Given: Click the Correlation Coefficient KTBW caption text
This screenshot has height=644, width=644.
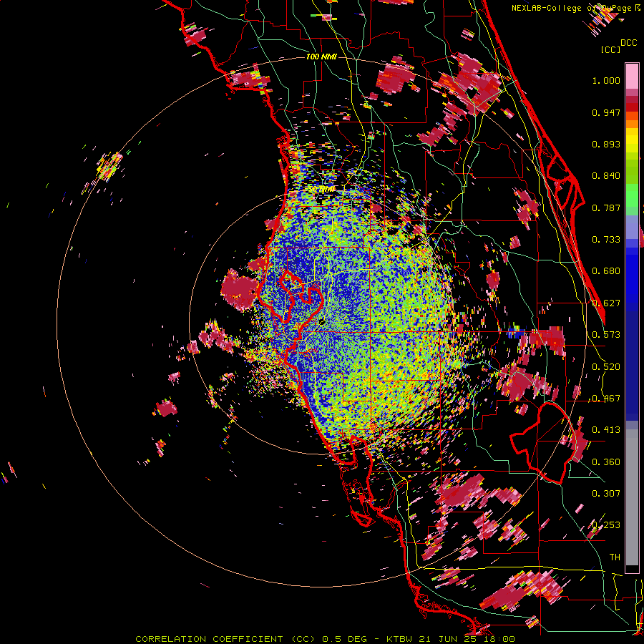Looking at the screenshot, I should [325, 639].
